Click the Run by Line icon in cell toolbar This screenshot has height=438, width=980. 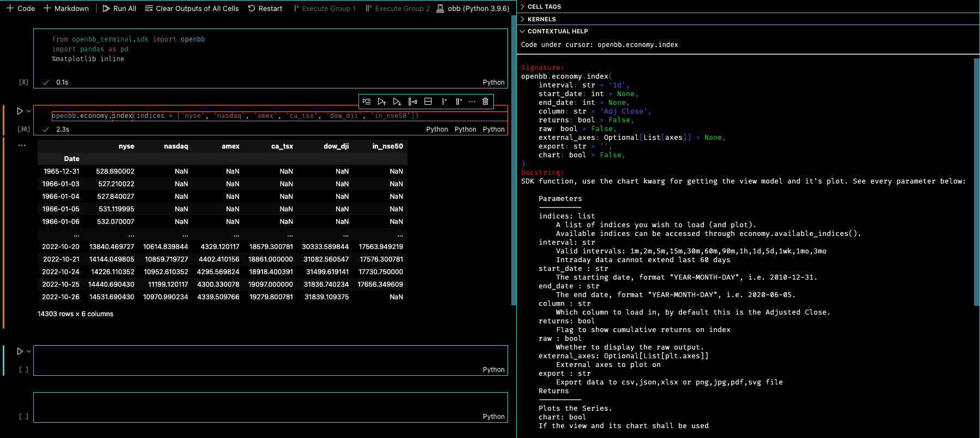pos(367,102)
